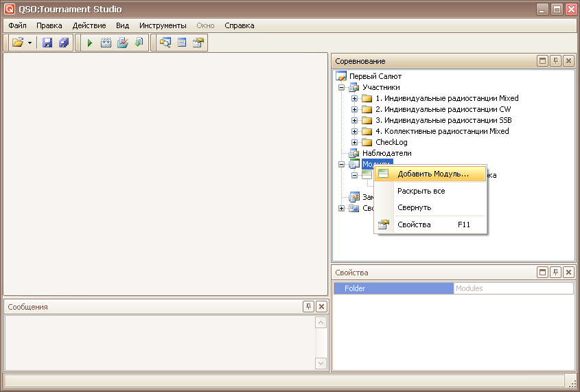
Task: Click the Modules value field in Свойства
Action: 513,288
